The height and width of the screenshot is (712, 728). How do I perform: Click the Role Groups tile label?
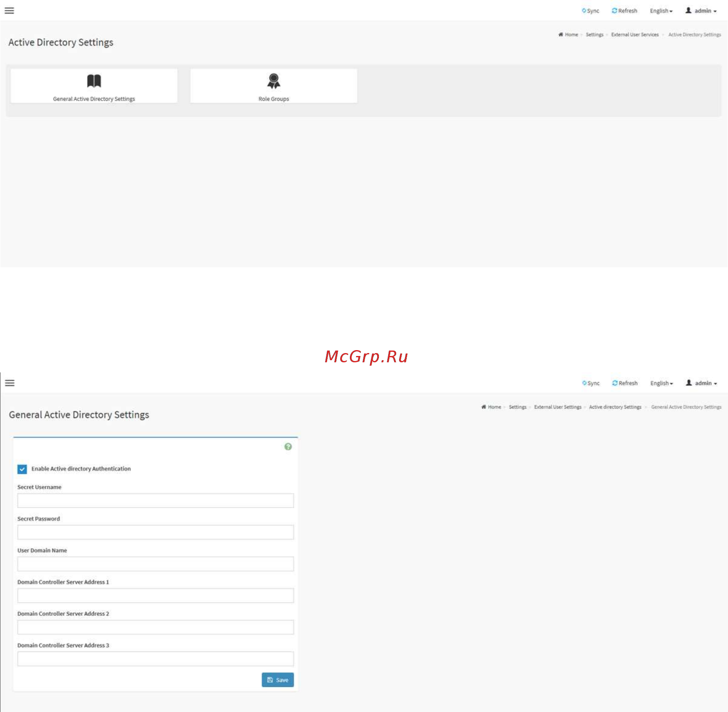(x=274, y=99)
